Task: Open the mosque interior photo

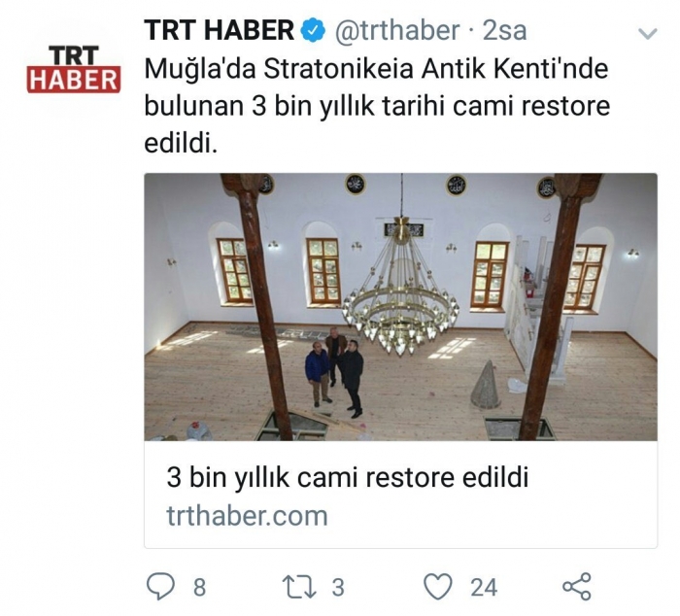Action: point(400,307)
